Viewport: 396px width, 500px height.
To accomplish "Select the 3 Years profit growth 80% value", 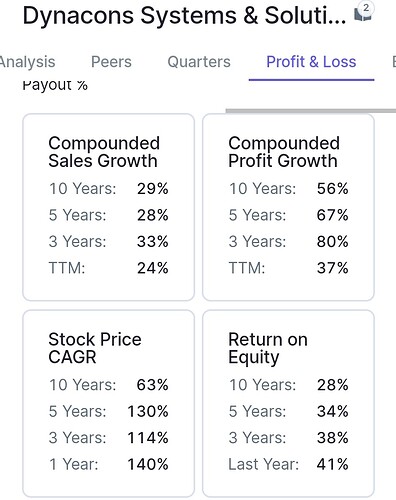I will (x=333, y=241).
